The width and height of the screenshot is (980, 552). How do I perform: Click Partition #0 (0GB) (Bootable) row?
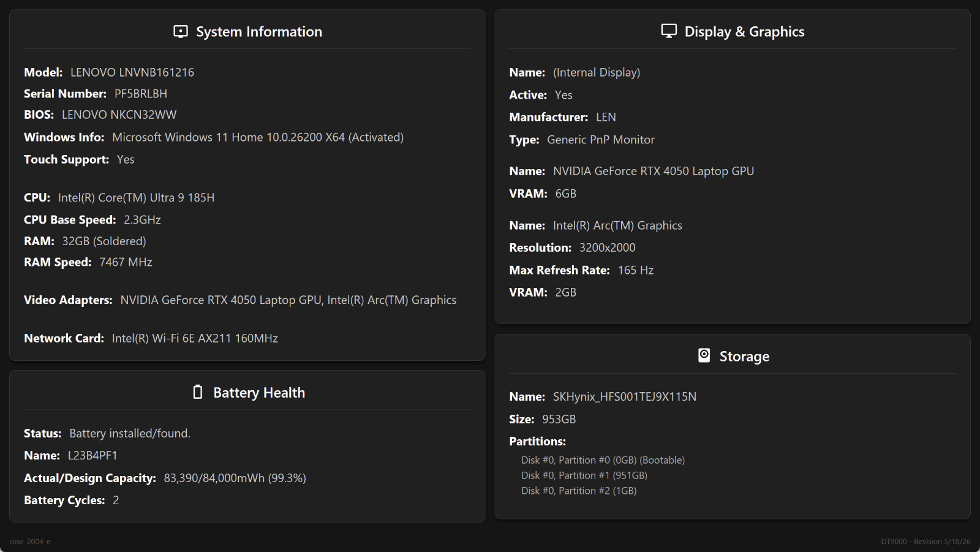[x=603, y=460]
